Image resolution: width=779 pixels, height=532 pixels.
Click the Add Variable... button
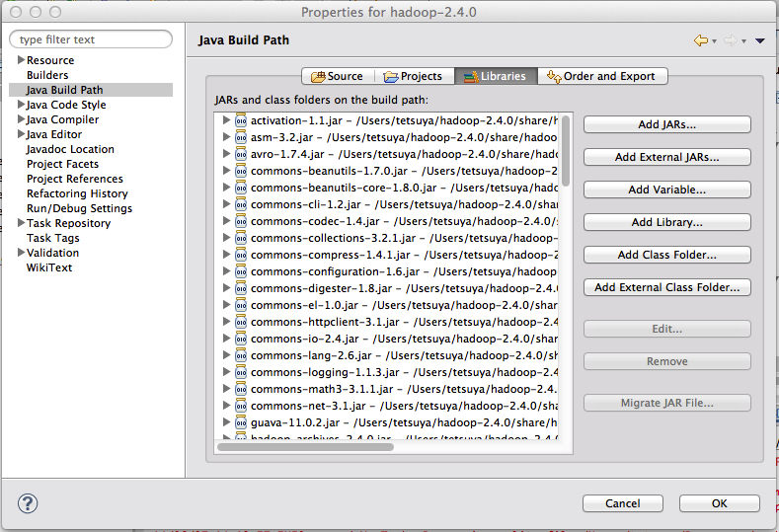(x=666, y=190)
